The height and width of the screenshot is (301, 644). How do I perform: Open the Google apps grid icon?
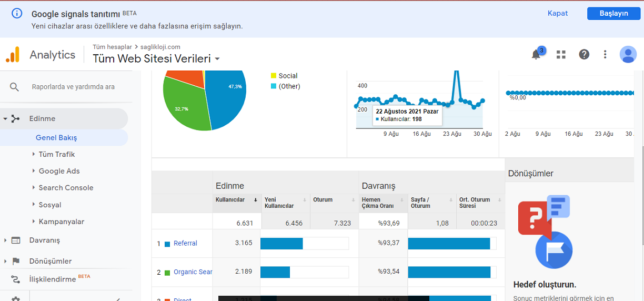click(561, 54)
